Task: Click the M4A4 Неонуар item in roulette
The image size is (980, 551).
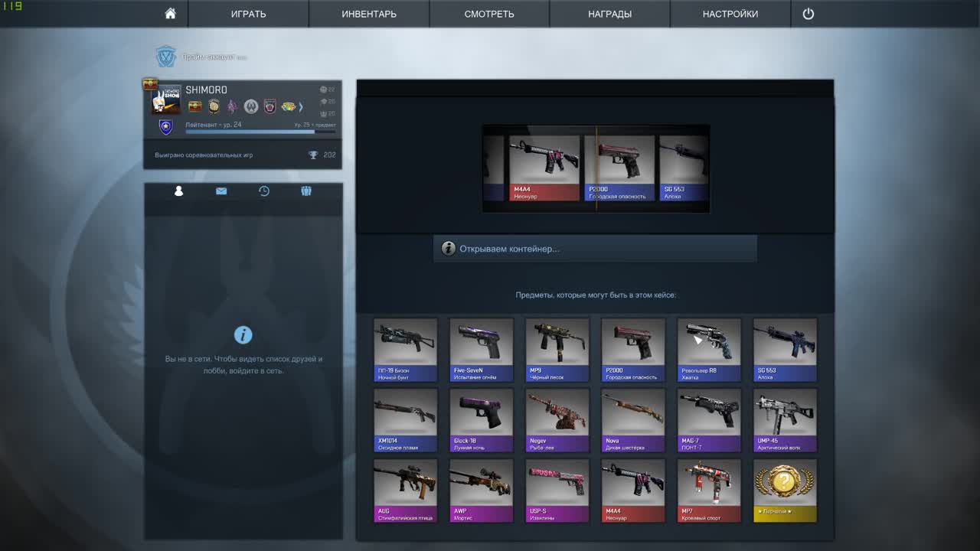Action: [544, 168]
